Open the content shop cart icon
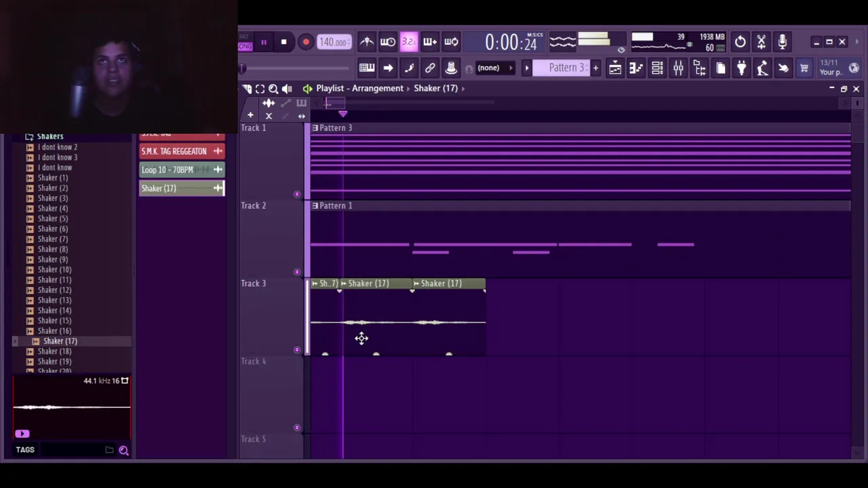This screenshot has height=488, width=868. click(804, 68)
